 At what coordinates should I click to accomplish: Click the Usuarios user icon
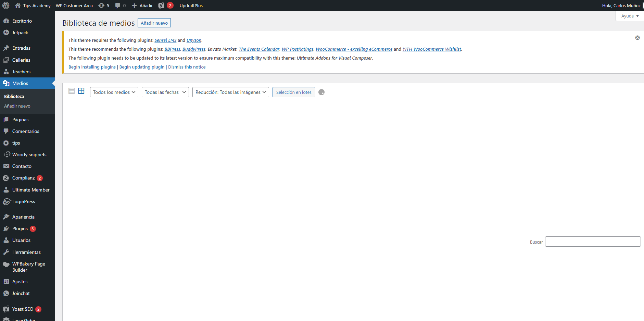click(6, 240)
